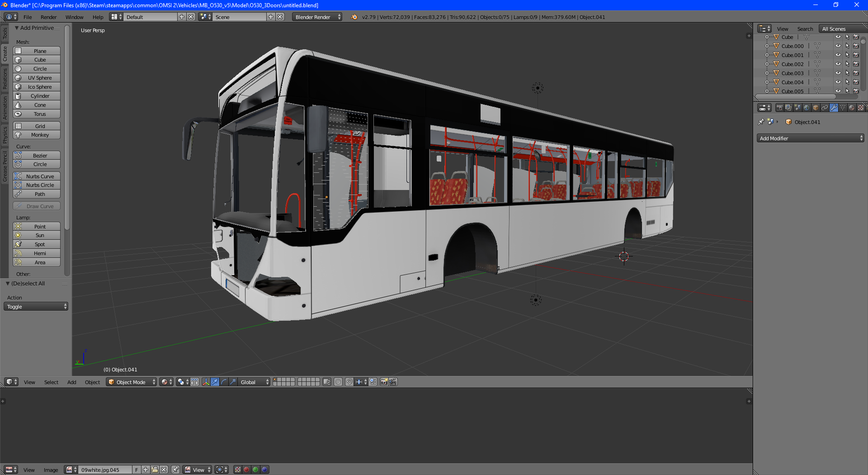Pin the image in image editor
The image size is (868, 475).
(175, 470)
